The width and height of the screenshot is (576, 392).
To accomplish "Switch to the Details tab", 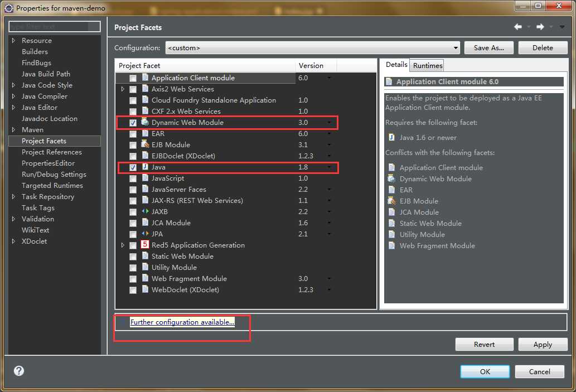I will coord(396,65).
